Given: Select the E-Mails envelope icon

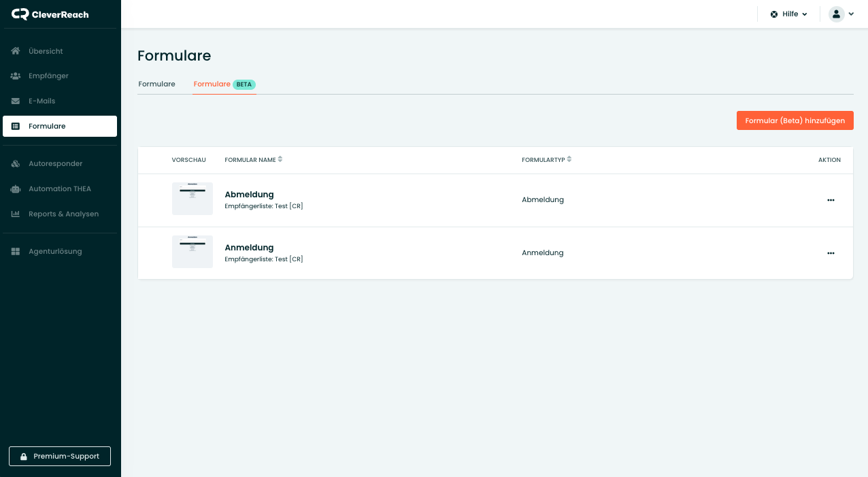Looking at the screenshot, I should pyautogui.click(x=16, y=101).
